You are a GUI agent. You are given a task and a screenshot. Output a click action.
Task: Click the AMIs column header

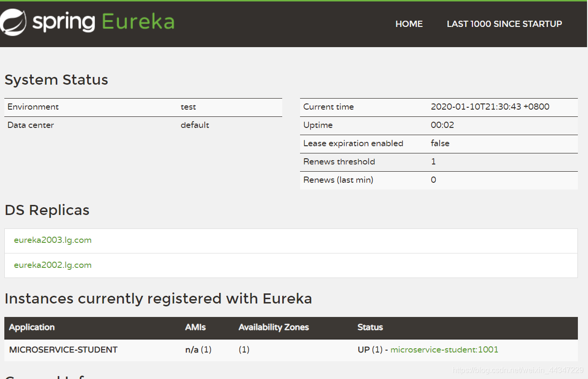[196, 328]
